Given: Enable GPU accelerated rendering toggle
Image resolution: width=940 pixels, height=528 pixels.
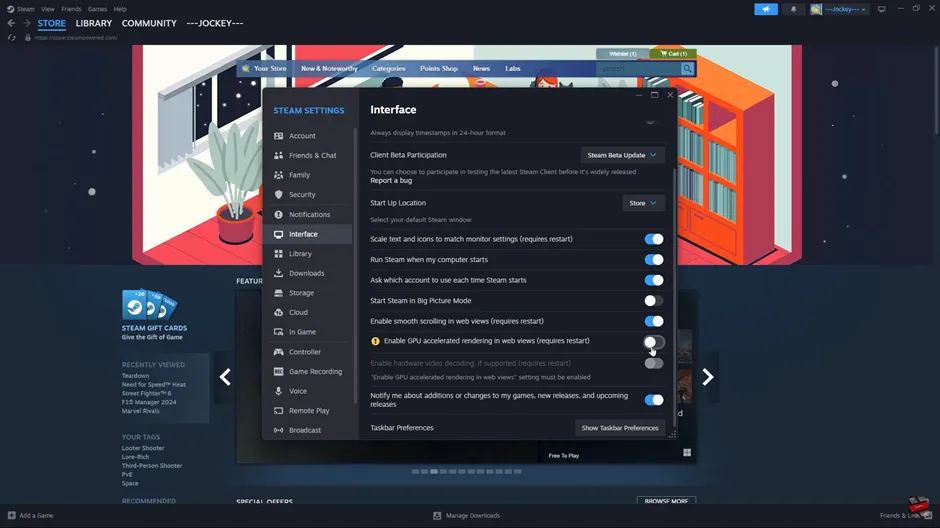Looking at the screenshot, I should (x=653, y=342).
